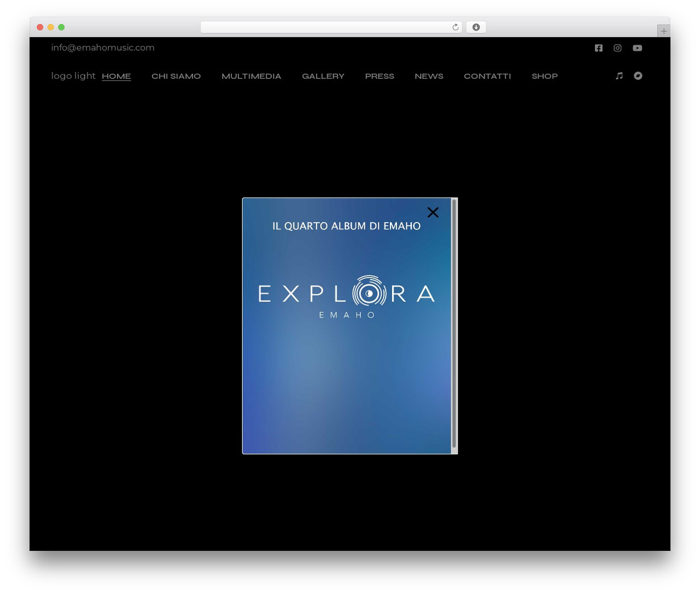The image size is (700, 593).
Task: Click the browser address bar
Action: tap(331, 27)
